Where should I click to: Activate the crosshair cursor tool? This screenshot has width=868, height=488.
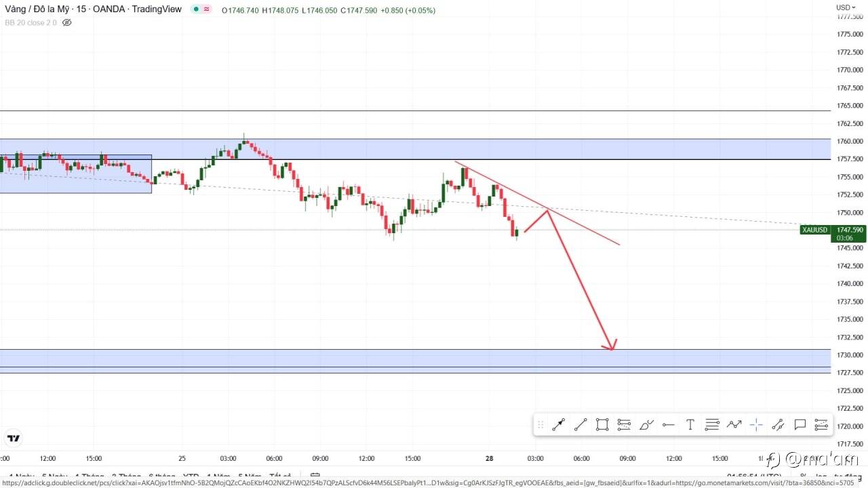click(756, 425)
